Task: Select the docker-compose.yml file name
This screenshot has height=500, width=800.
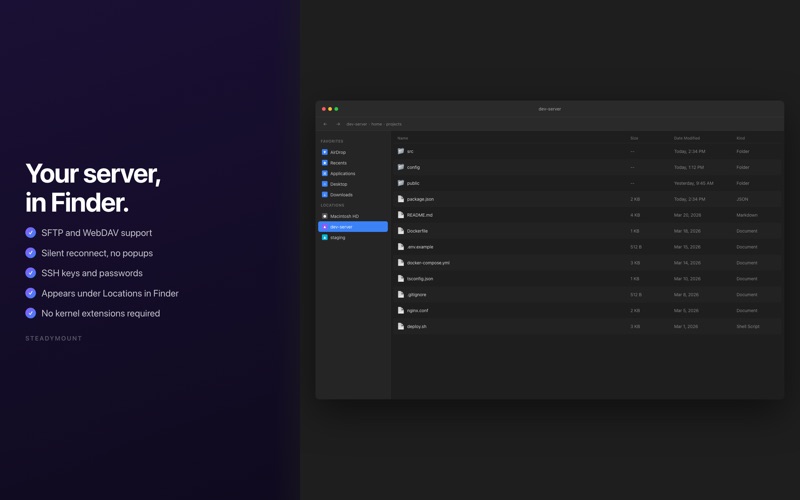Action: click(x=429, y=263)
